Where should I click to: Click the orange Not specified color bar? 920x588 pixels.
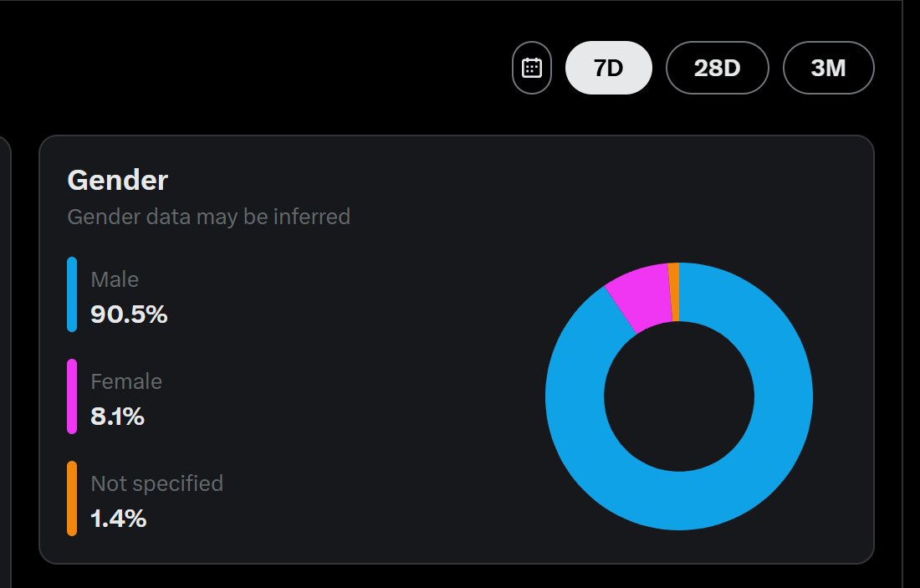[x=72, y=499]
